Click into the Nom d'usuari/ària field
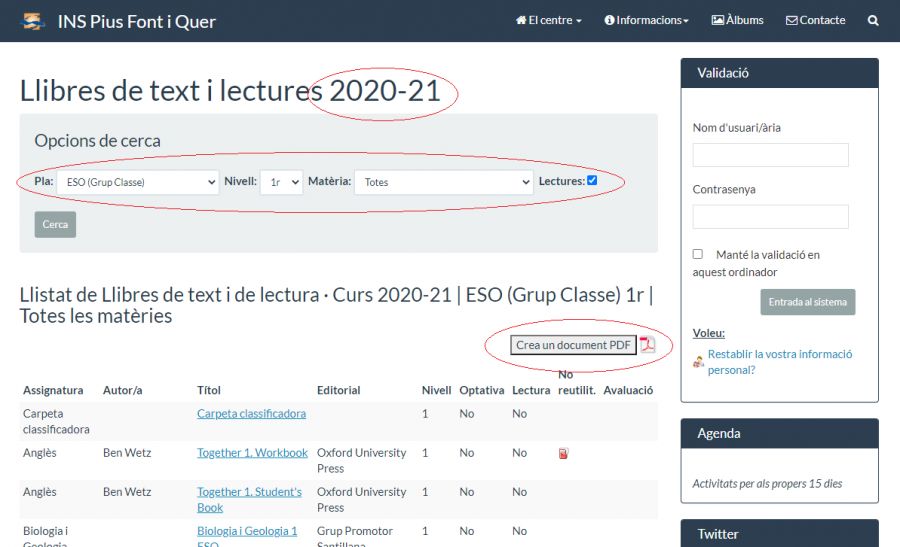This screenshot has width=900, height=547. point(770,155)
